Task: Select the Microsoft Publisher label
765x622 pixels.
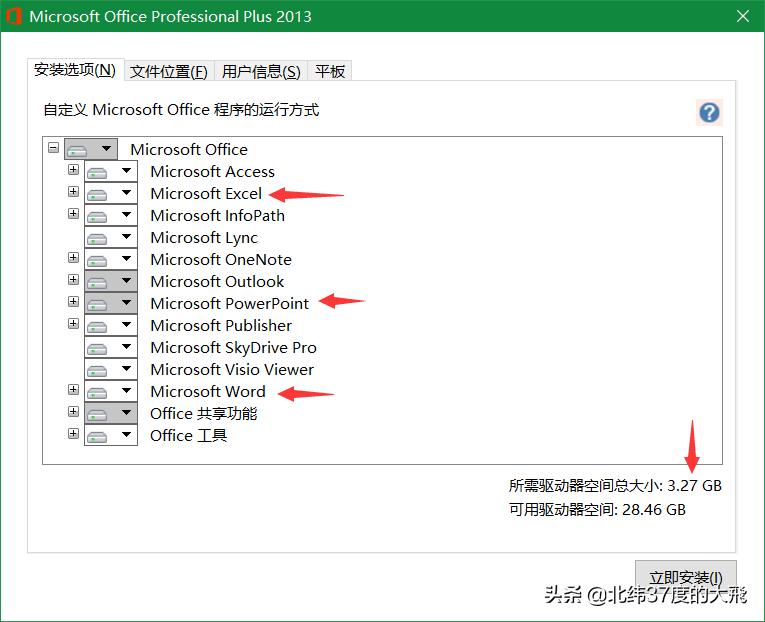Action: 221,325
